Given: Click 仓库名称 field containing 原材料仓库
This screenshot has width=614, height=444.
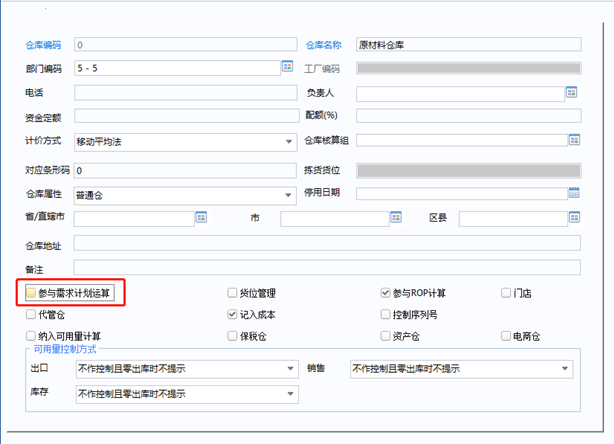Looking at the screenshot, I should pyautogui.click(x=469, y=45).
